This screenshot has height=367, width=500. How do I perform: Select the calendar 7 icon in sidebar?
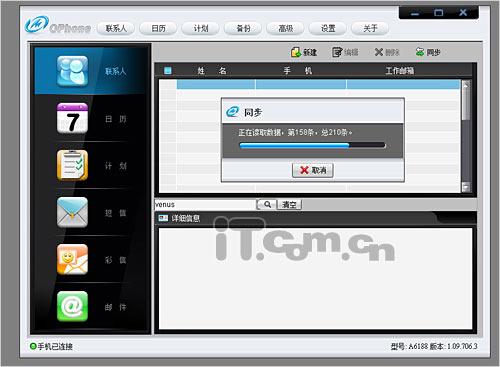pos(72,118)
